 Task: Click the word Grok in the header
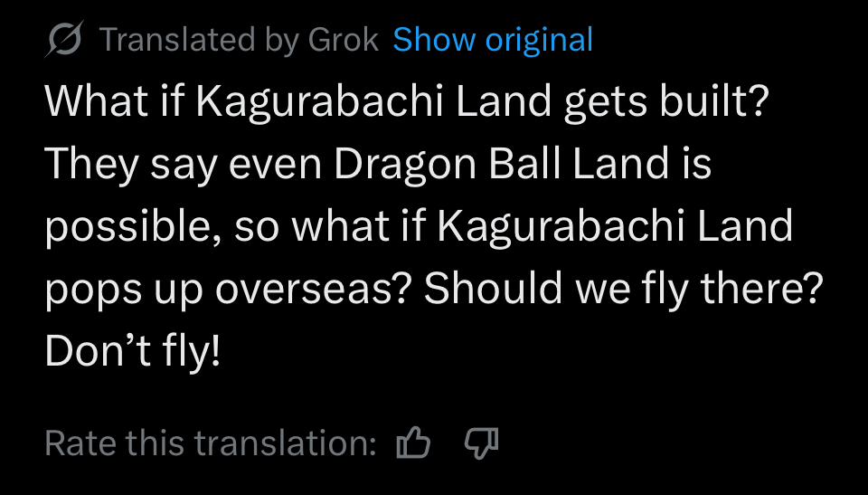click(x=344, y=40)
